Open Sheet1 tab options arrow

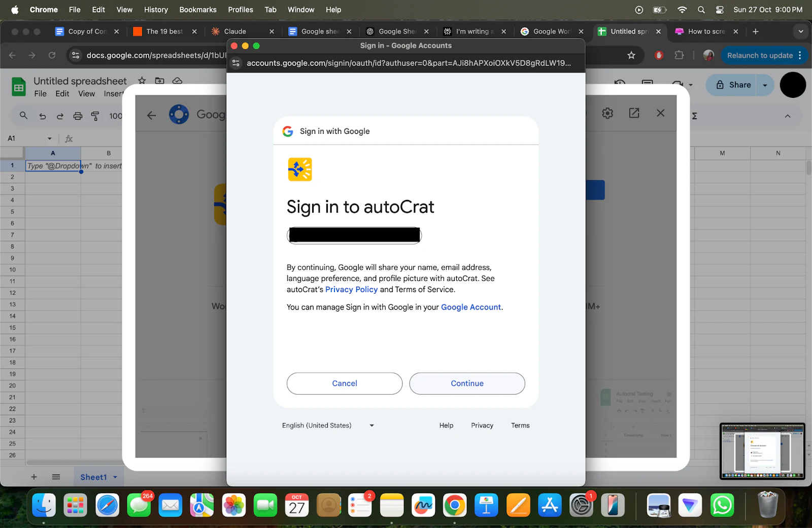point(115,477)
